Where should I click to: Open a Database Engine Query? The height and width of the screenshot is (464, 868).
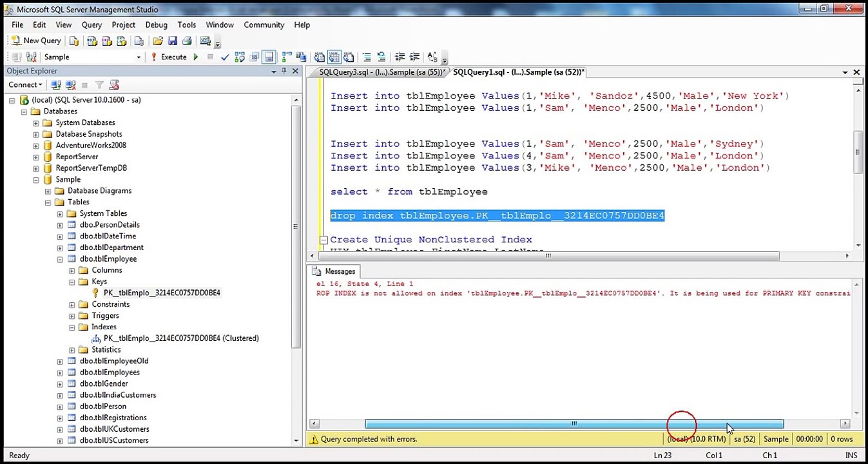coord(74,41)
